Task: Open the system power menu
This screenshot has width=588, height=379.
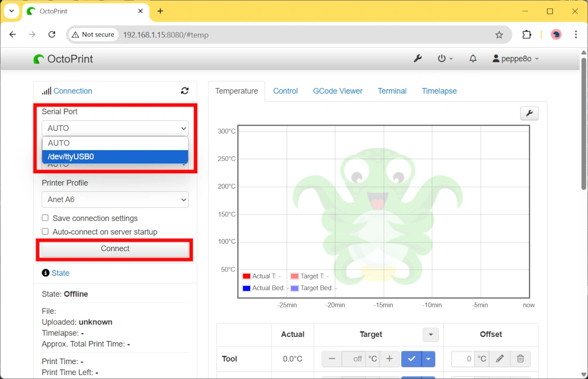Action: pyautogui.click(x=445, y=58)
